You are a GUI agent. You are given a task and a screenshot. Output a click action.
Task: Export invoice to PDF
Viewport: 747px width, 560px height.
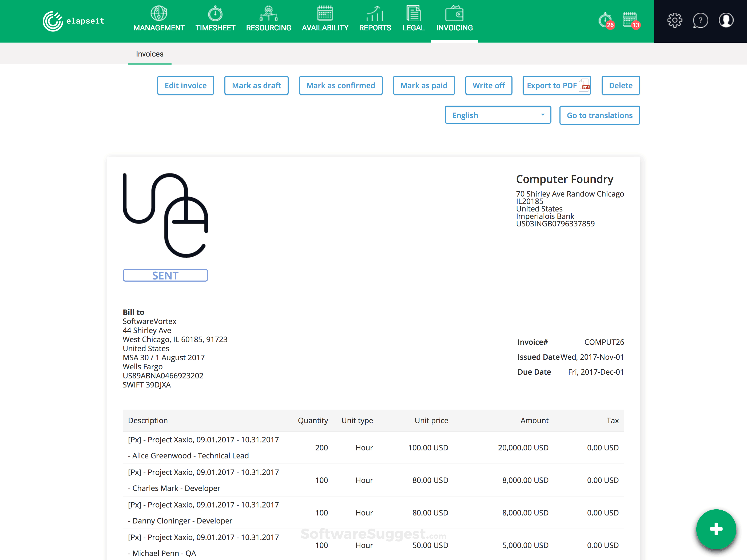click(556, 85)
